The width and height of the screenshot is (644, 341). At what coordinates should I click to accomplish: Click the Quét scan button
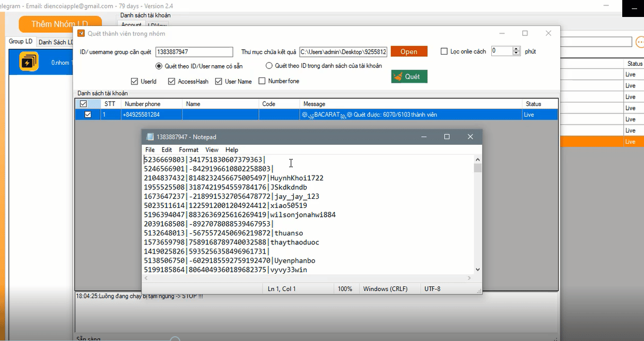click(x=409, y=76)
